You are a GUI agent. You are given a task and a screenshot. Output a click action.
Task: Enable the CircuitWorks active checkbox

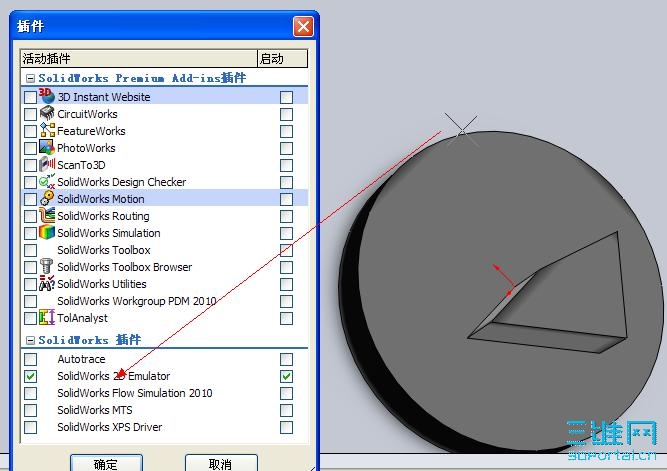[30, 114]
